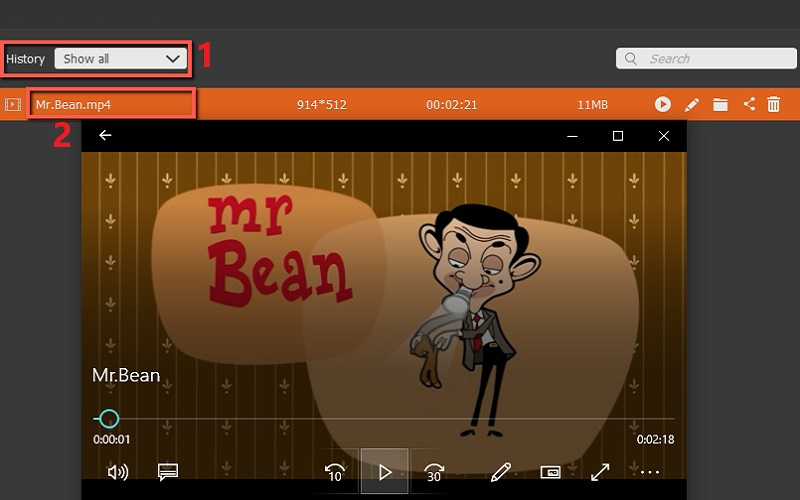
Task: Play the Mr.Bean.mp4 recording from the list
Action: 663,104
